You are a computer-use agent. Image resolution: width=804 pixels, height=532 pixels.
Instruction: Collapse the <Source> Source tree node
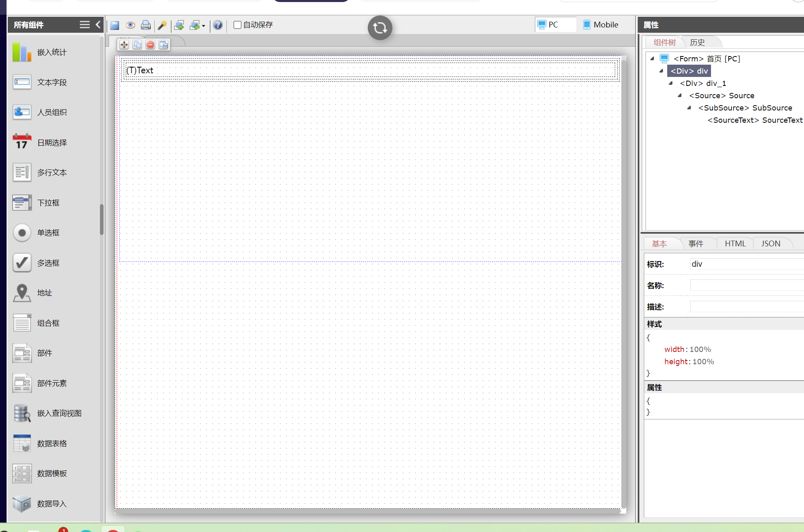680,95
